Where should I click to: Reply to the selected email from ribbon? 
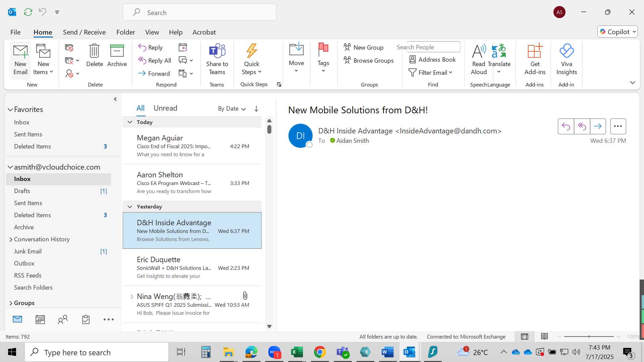click(151, 48)
